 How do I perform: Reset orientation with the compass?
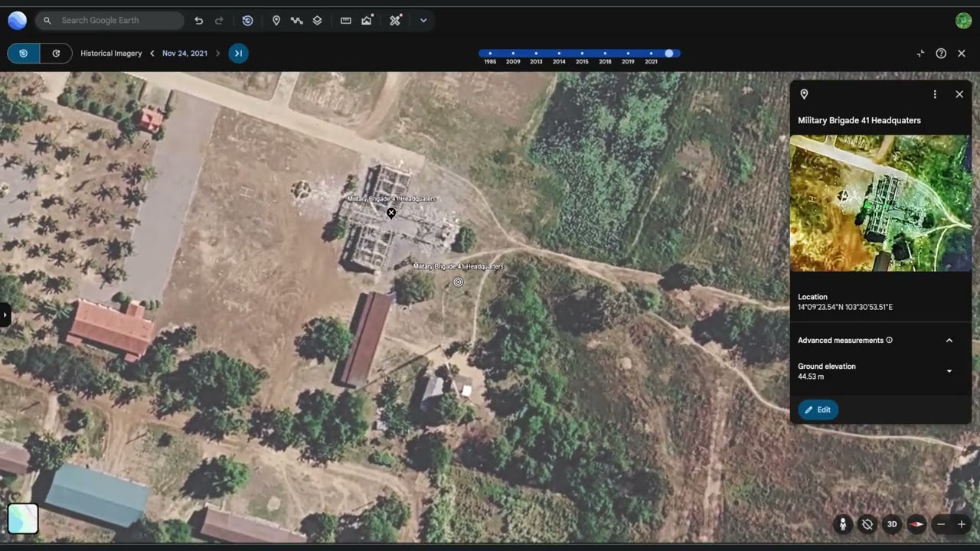tap(916, 524)
